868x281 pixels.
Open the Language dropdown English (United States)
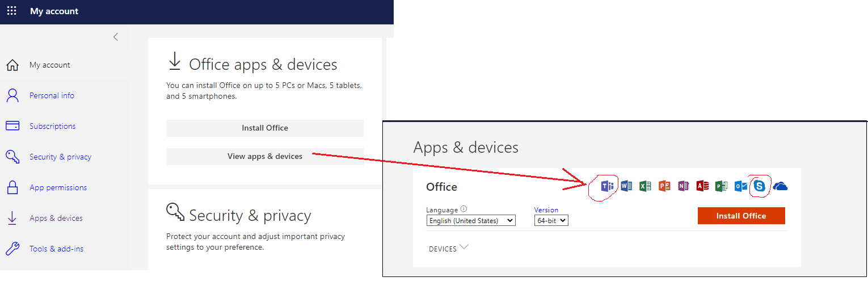pyautogui.click(x=471, y=220)
